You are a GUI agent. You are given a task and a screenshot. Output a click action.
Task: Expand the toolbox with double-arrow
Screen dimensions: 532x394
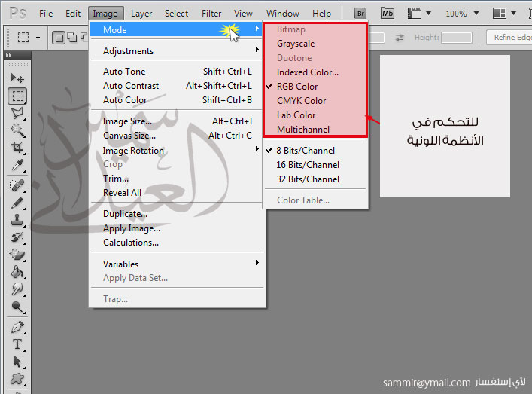(x=8, y=55)
